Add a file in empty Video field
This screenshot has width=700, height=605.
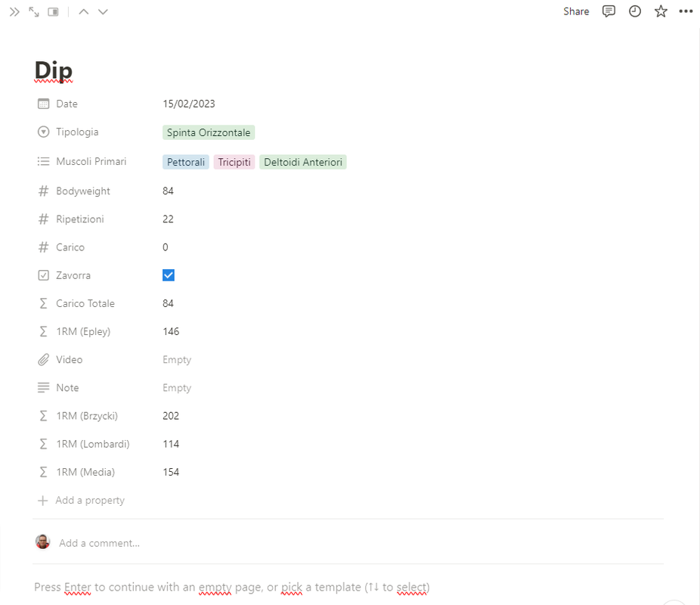click(x=177, y=360)
